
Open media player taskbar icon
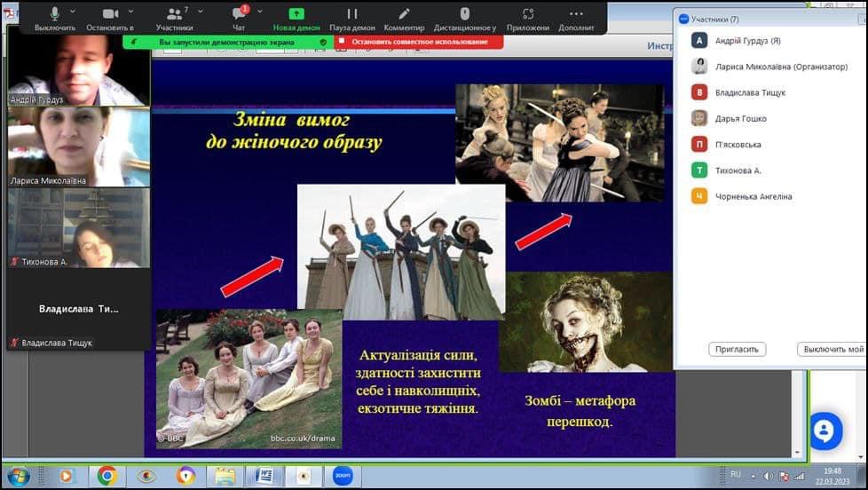pyautogui.click(x=66, y=476)
